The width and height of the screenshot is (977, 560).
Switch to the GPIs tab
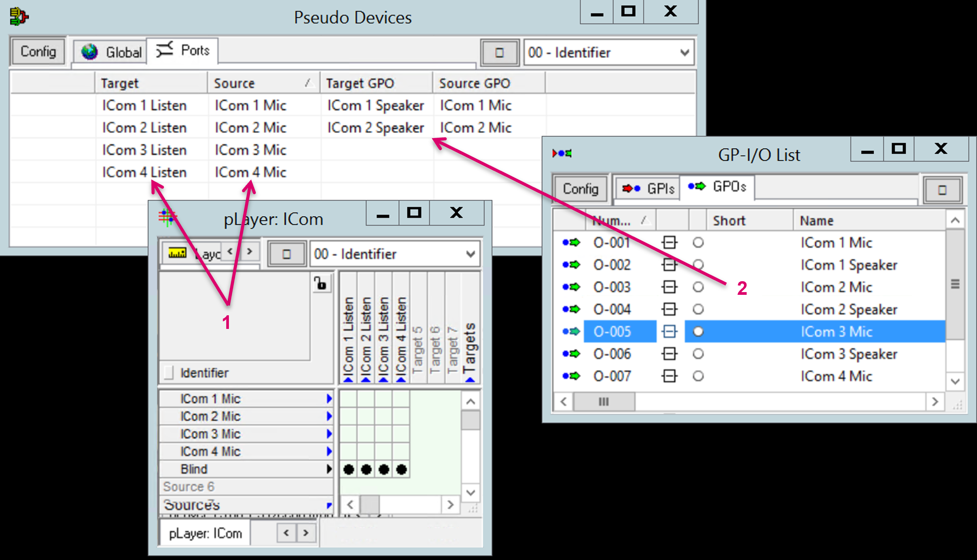648,188
